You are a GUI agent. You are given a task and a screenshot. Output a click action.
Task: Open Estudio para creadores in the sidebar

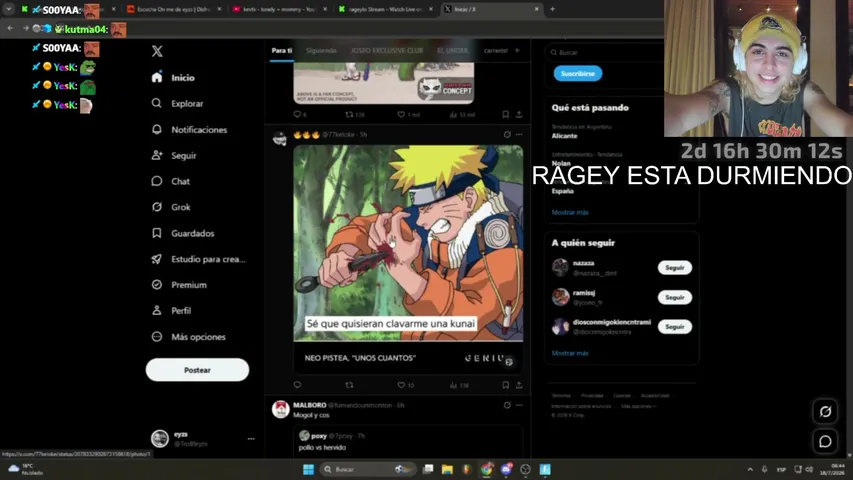199,259
